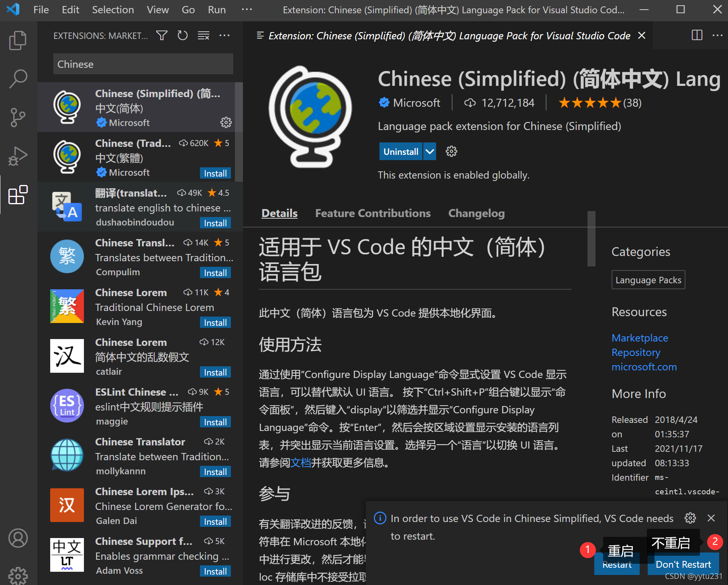Click the extensions list scrollbar
The height and width of the screenshot is (585, 728).
click(239, 132)
